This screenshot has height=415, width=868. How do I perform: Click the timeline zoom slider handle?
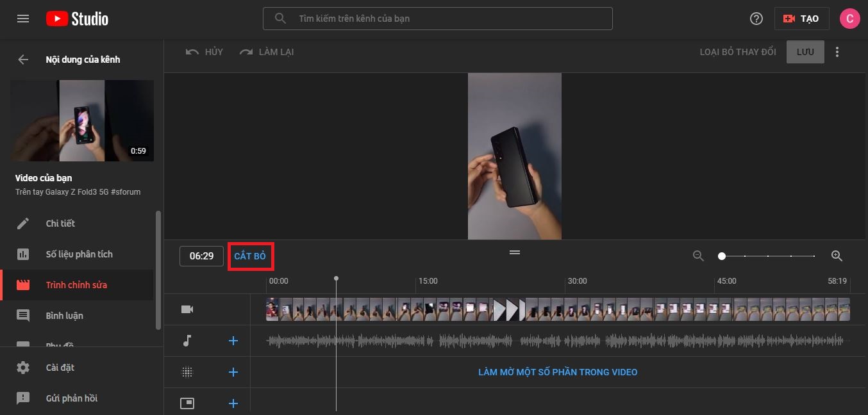[x=722, y=256]
